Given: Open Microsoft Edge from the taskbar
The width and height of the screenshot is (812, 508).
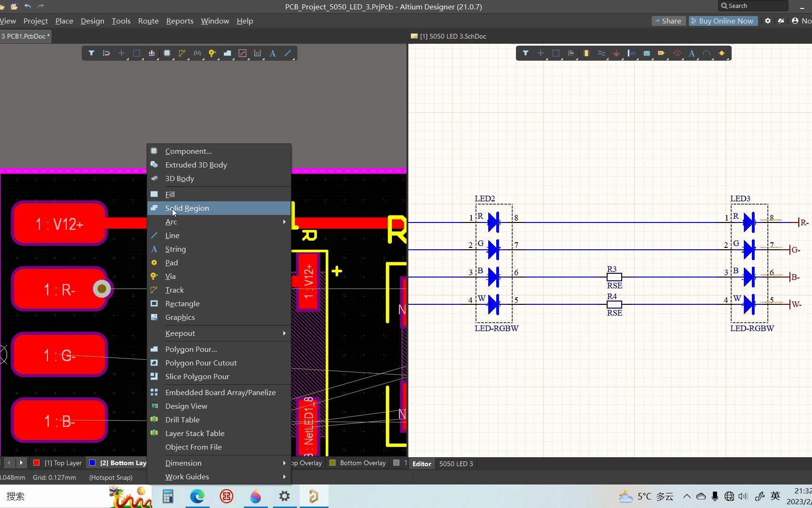Looking at the screenshot, I should pos(197,496).
